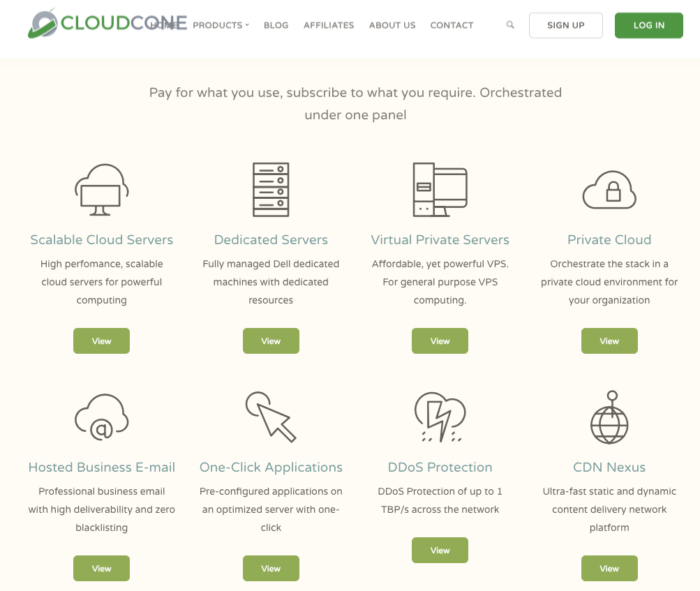Expand the Products dropdown menu
This screenshot has height=591, width=700.
(221, 25)
